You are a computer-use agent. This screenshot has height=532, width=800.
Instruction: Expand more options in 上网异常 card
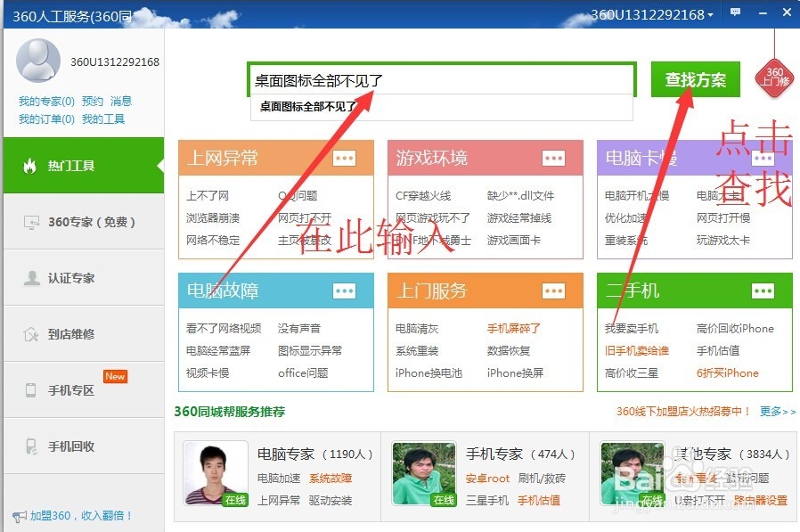click(345, 158)
